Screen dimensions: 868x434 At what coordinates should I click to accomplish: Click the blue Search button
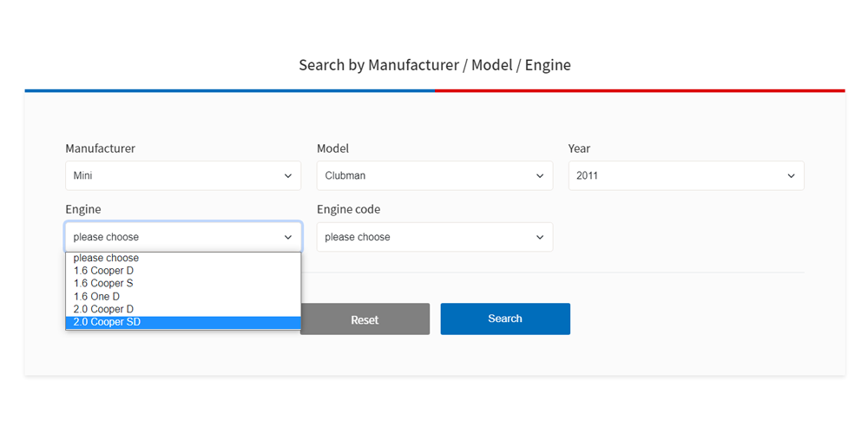pos(505,319)
